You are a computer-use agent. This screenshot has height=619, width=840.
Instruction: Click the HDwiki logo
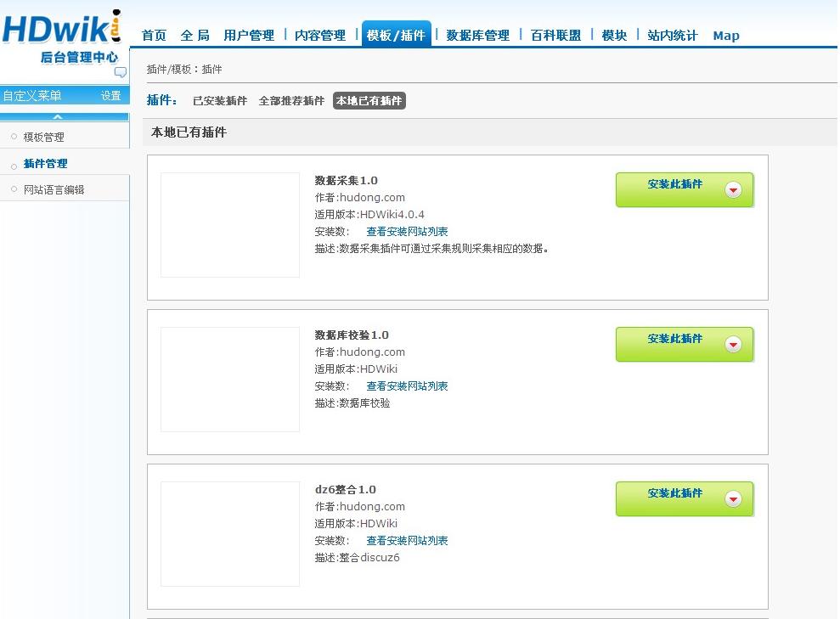click(62, 27)
